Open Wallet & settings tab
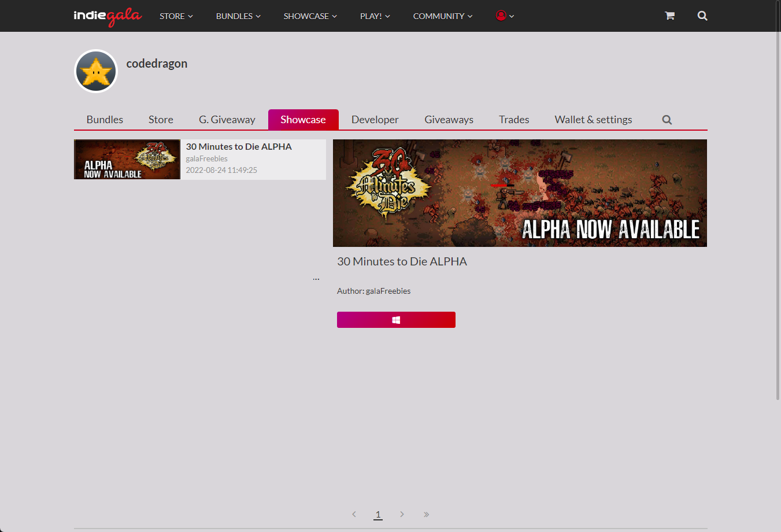 click(593, 120)
